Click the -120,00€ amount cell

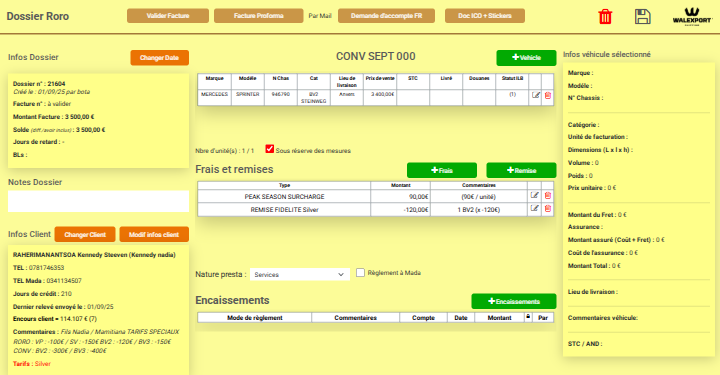pyautogui.click(x=400, y=210)
